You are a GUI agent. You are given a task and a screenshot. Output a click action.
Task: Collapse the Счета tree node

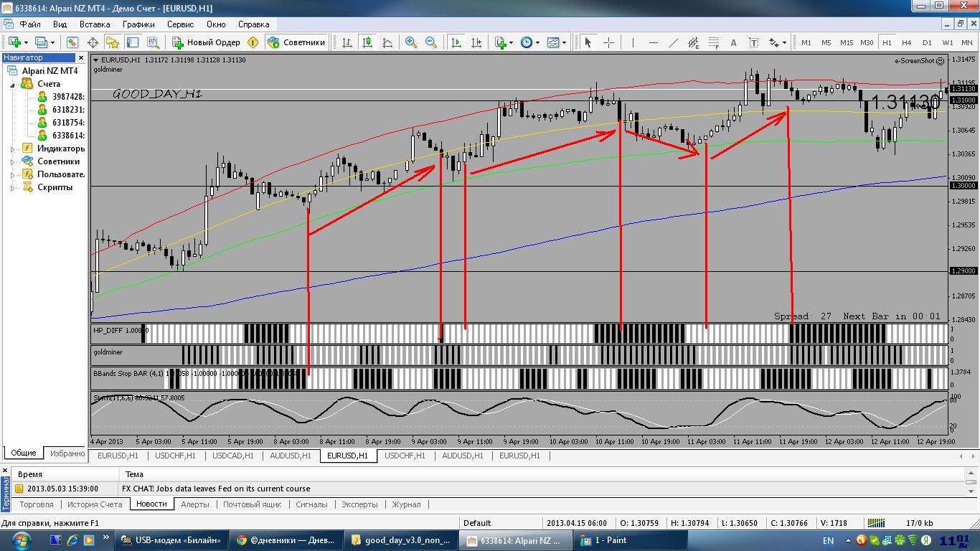(12, 85)
